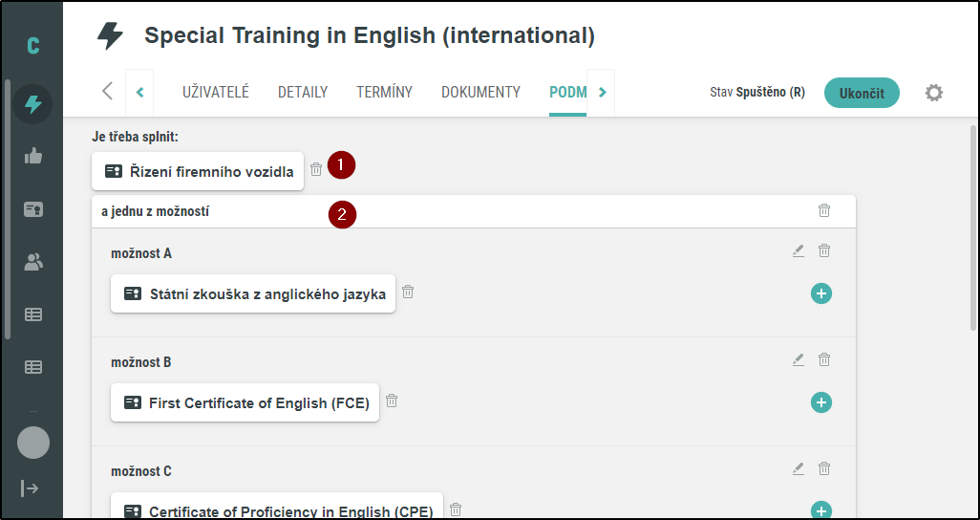Open certificate card sidebar icon
This screenshot has height=520, width=980.
tap(33, 209)
